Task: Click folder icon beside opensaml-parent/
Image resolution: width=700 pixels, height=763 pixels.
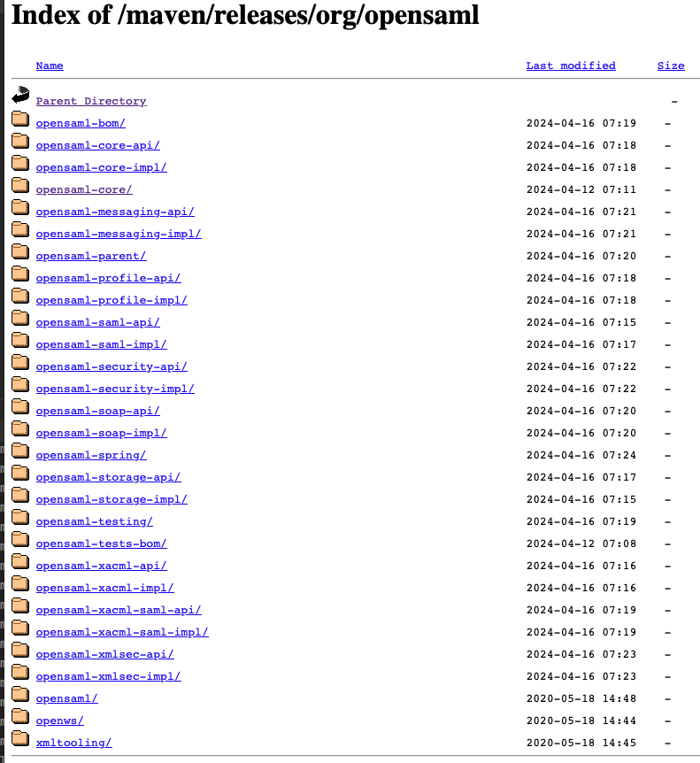Action: [20, 251]
